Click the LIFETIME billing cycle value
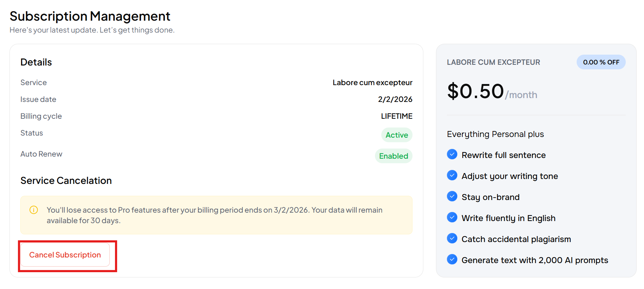 pyautogui.click(x=397, y=116)
